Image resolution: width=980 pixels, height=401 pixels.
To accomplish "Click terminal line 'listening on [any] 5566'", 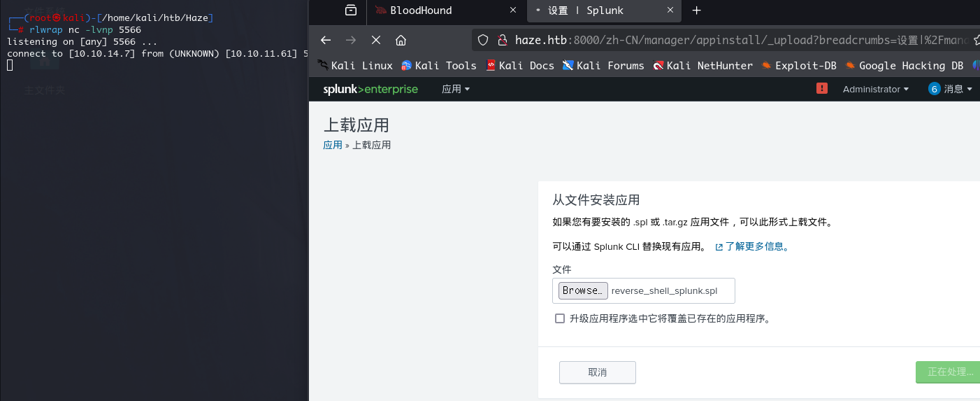I will [82, 42].
